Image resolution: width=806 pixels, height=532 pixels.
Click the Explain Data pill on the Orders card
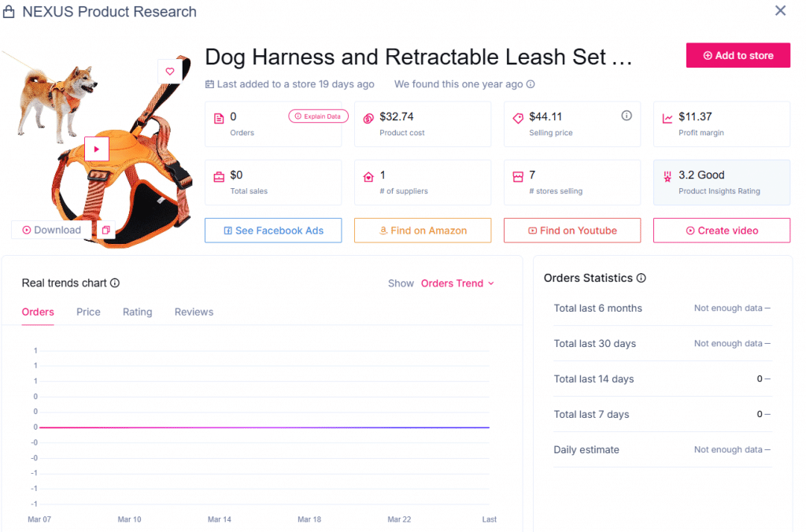pos(318,116)
